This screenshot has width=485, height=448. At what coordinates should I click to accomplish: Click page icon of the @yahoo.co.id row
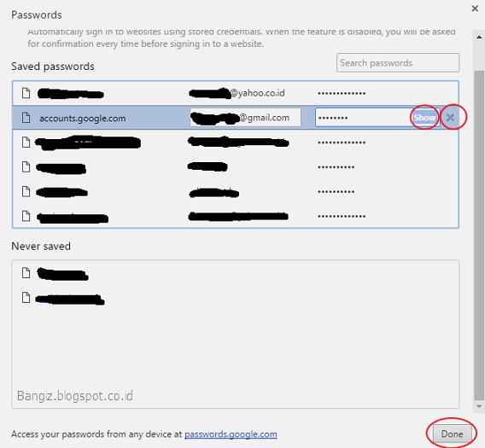(26, 93)
